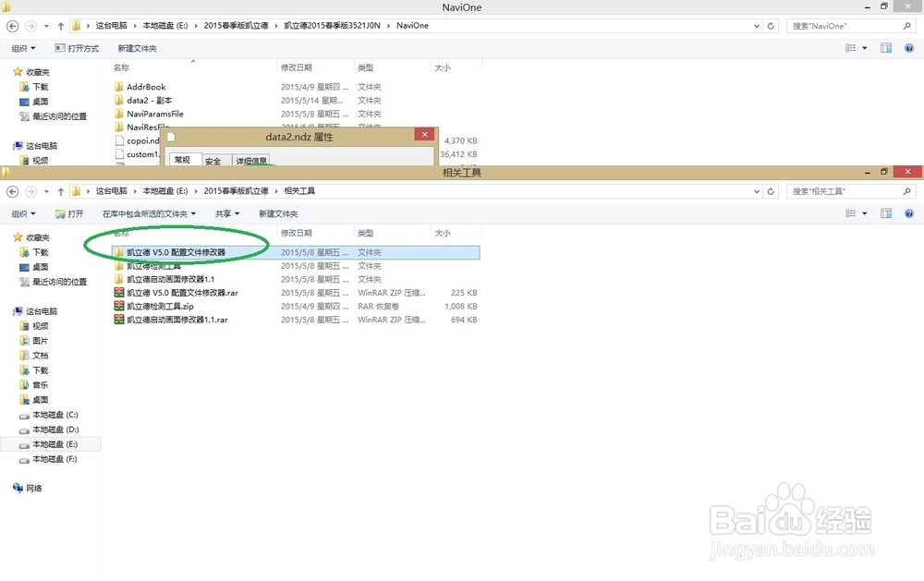The image size is (924, 581).
Task: Click NaviOne breadcrumb in upper address bar
Action: 412,25
